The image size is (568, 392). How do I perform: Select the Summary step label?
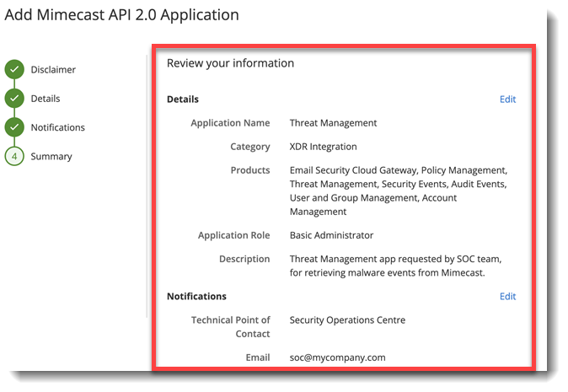point(51,157)
